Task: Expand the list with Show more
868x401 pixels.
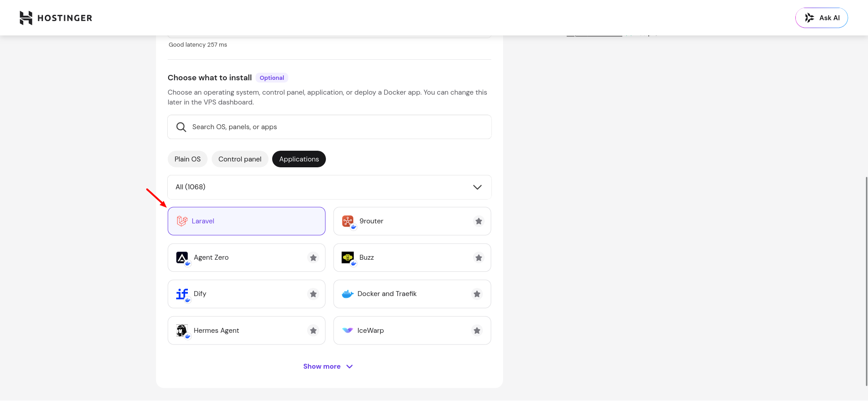Action: pyautogui.click(x=328, y=366)
